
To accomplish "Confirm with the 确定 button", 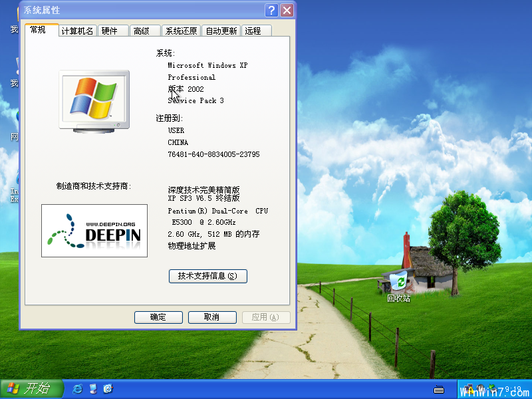I will tap(158, 317).
